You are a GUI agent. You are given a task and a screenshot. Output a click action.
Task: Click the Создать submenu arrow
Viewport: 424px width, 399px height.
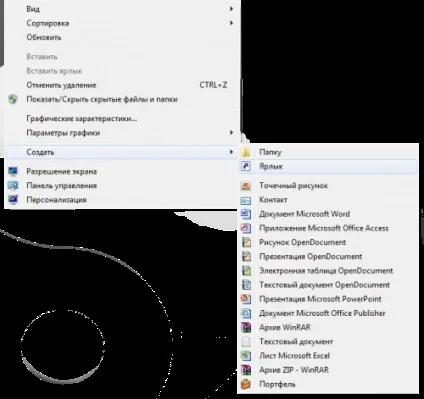(231, 152)
